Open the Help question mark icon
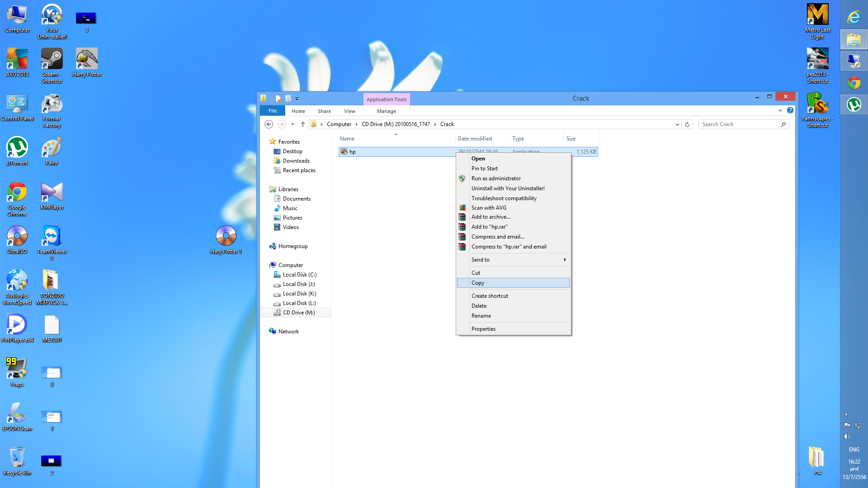Image resolution: width=868 pixels, height=488 pixels. click(x=790, y=111)
